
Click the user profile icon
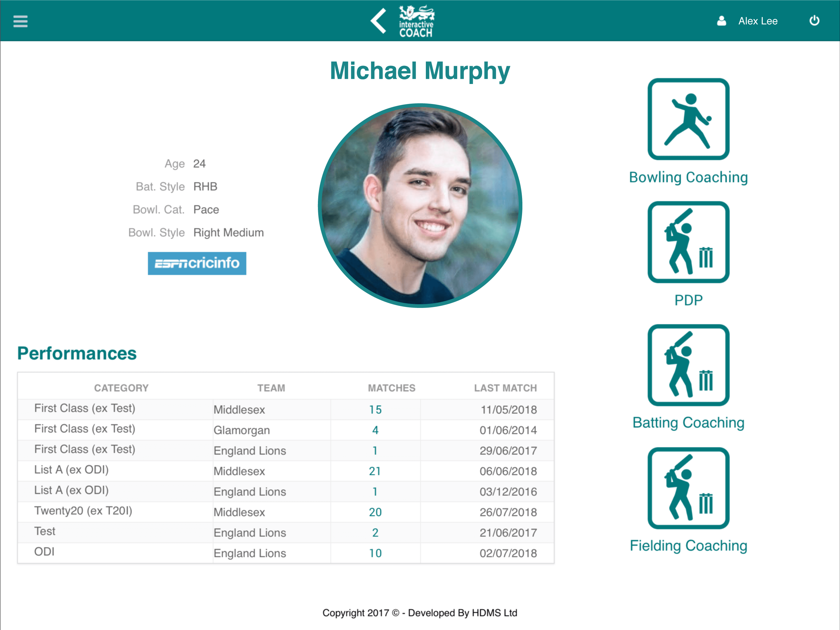(x=721, y=21)
